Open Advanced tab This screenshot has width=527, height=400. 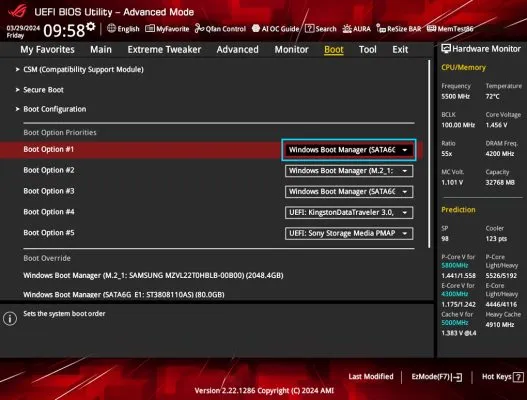click(238, 50)
